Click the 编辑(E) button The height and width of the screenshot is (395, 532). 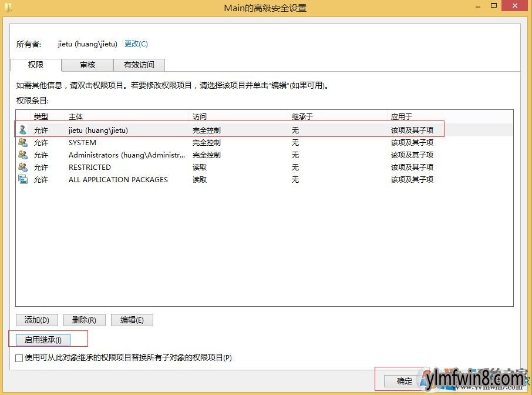tap(132, 320)
